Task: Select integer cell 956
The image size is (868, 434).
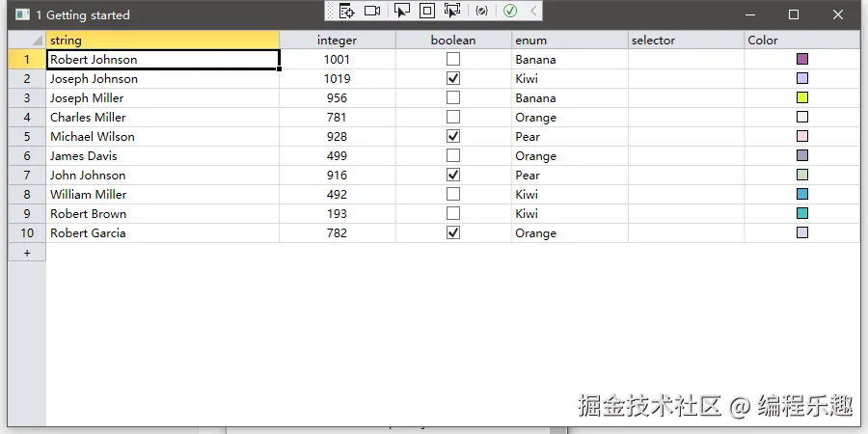Action: pos(338,98)
